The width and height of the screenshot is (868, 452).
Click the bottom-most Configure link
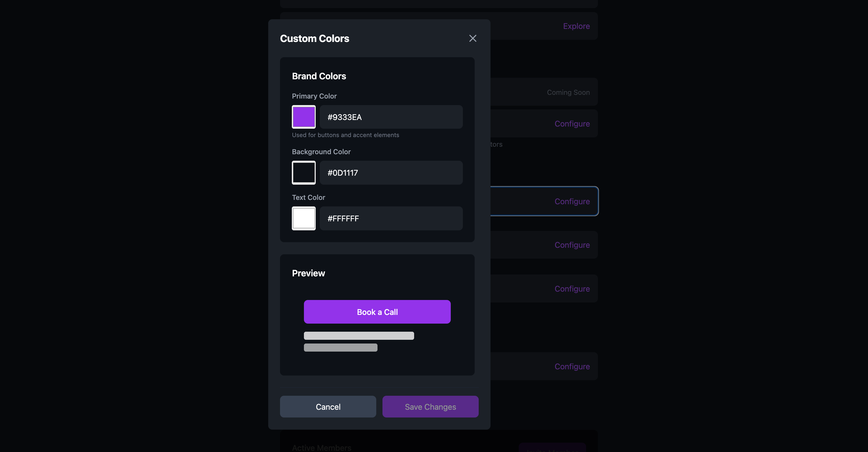(572, 366)
